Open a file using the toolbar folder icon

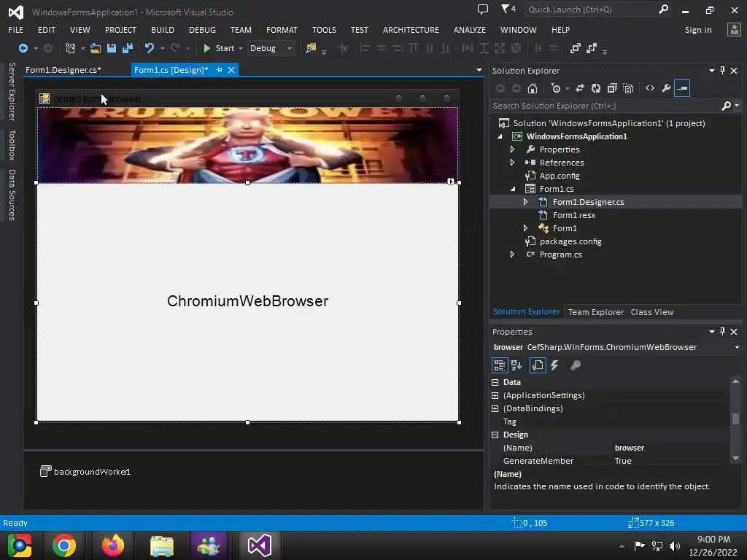pos(96,48)
